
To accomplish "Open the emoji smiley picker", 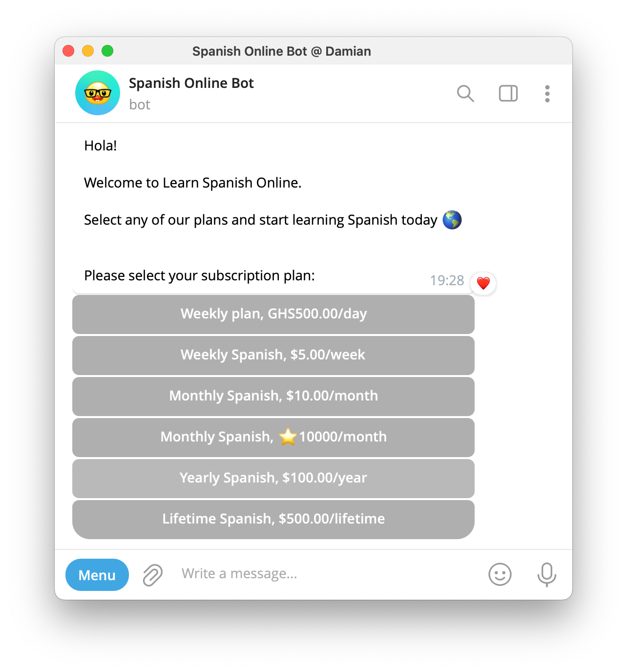I will [x=500, y=574].
